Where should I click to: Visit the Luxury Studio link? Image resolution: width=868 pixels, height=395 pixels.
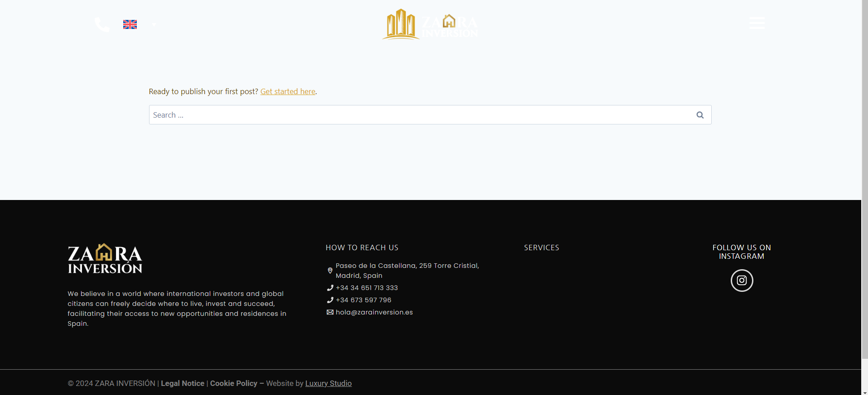coord(328,383)
